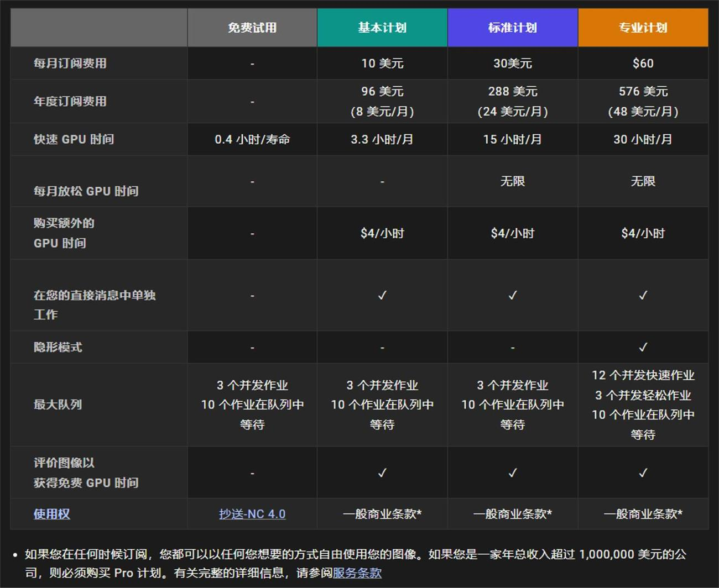This screenshot has height=588, width=719.
Task: Click the footnote paragraph about 1,000,000 美元
Action: 356,564
